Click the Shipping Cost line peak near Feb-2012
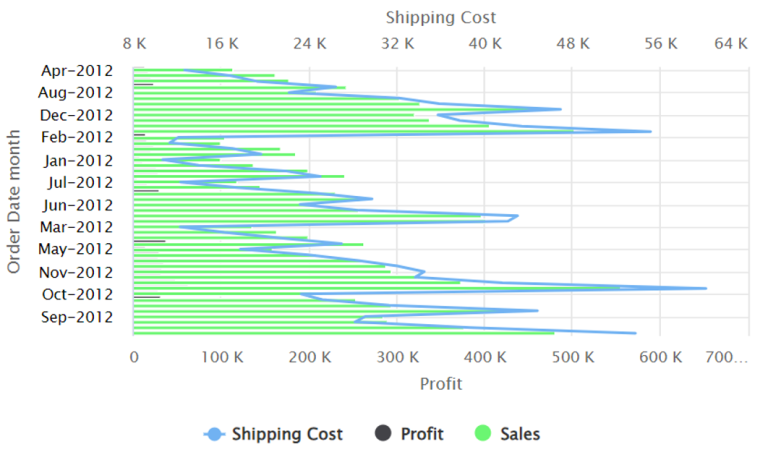This screenshot has height=452, width=768. [650, 131]
